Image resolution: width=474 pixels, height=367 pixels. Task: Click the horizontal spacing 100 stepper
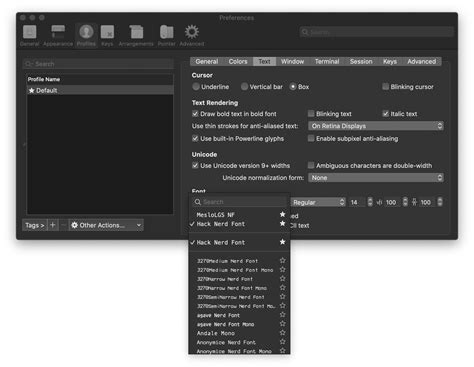(405, 202)
